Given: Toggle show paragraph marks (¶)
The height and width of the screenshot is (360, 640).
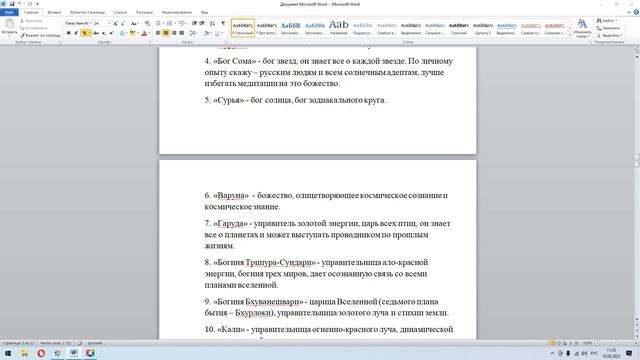Looking at the screenshot, I should [x=223, y=23].
